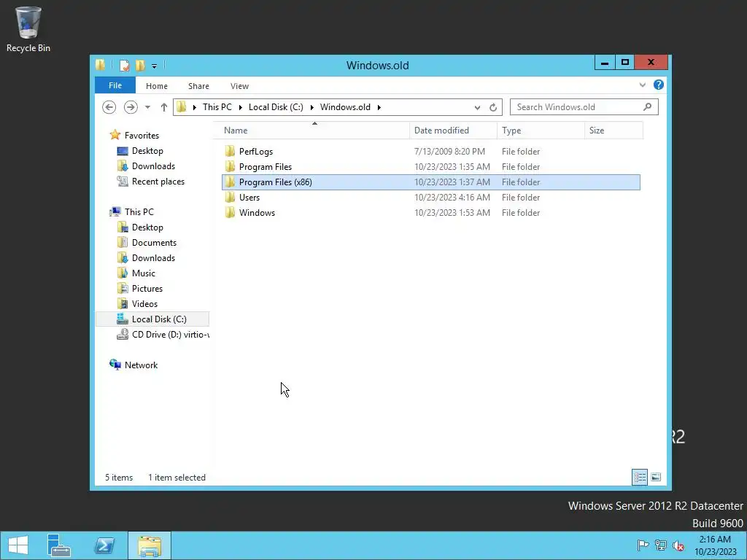Open Recent places in Favorites
This screenshot has height=560, width=747.
coord(158,181)
